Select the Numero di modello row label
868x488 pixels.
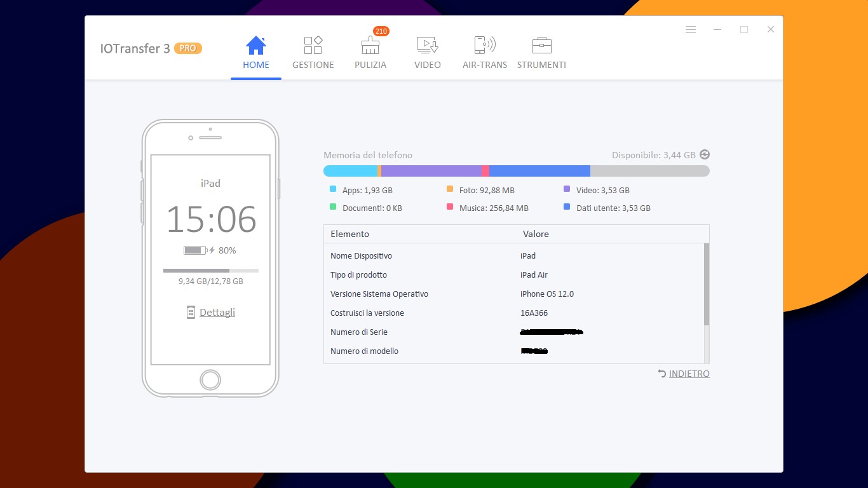pos(365,351)
